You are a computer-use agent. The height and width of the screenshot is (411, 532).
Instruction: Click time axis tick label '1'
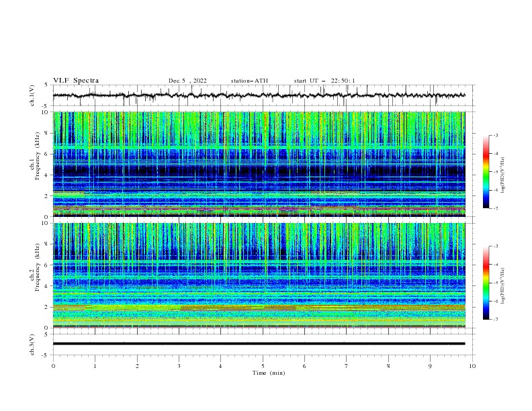(x=95, y=366)
